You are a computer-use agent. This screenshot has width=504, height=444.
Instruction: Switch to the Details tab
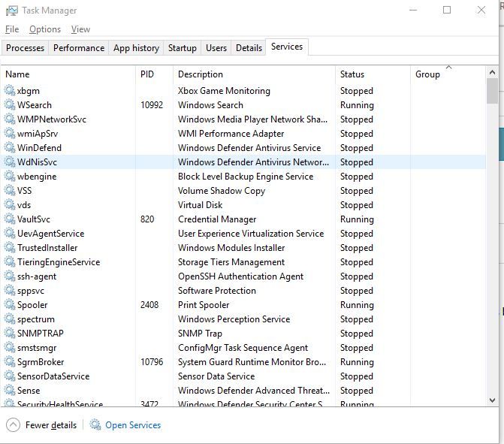point(249,48)
